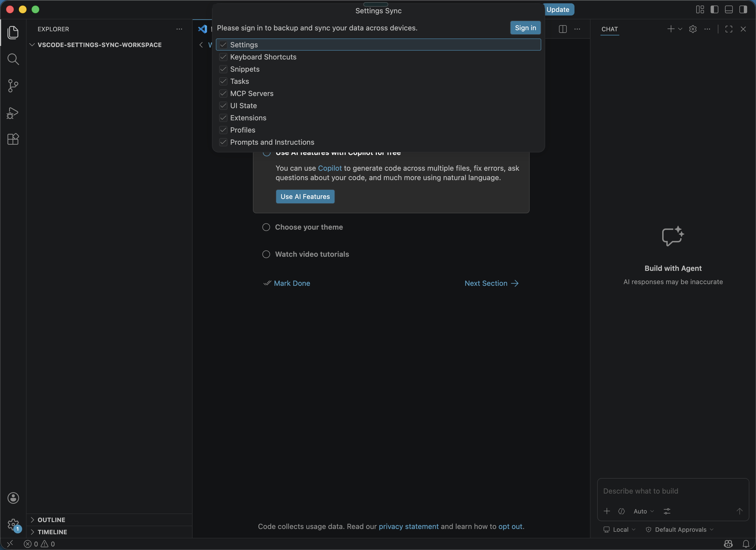Open chat panel more actions ellipsis
This screenshot has height=550, width=756.
[707, 29]
